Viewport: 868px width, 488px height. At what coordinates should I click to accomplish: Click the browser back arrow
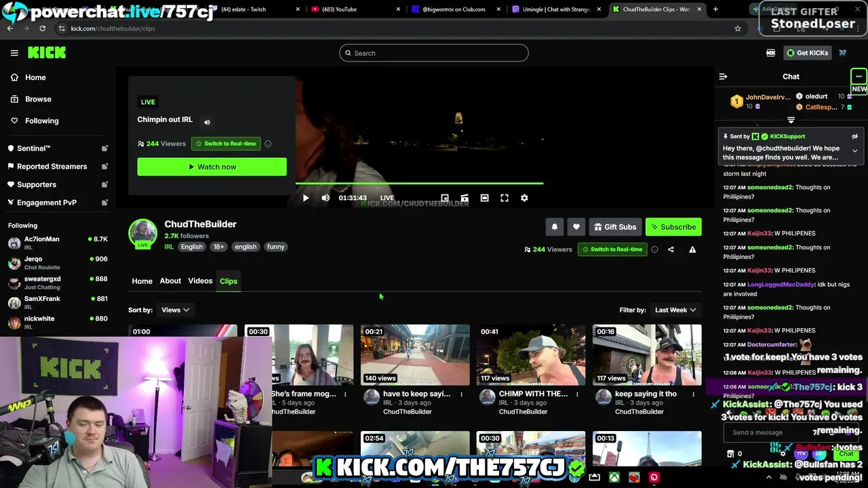point(9,28)
